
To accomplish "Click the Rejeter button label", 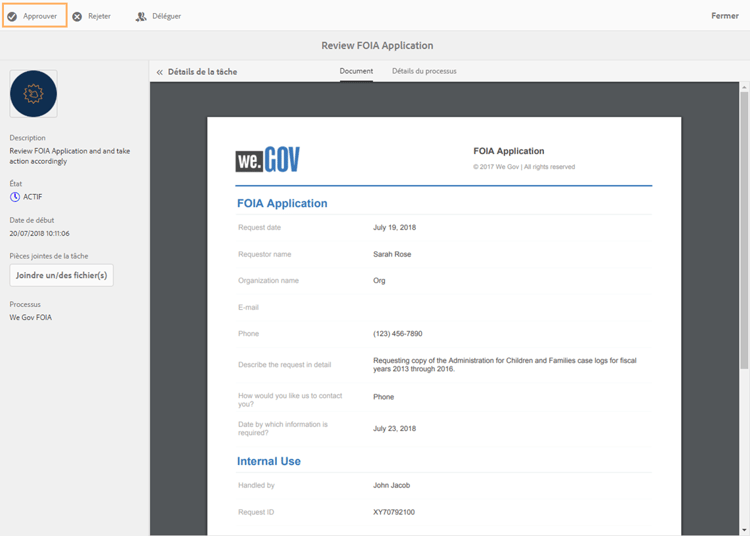I will pos(99,16).
